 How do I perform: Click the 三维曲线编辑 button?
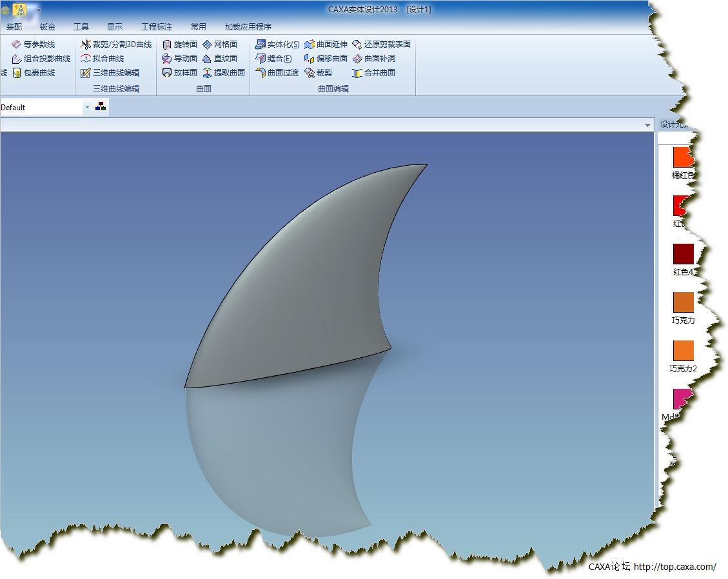tap(110, 73)
